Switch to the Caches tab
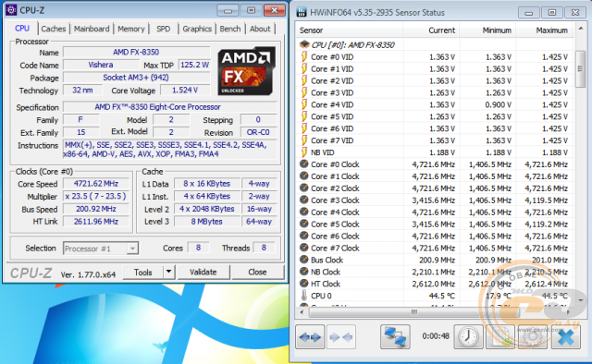Image resolution: width=592 pixels, height=364 pixels. pos(54,29)
